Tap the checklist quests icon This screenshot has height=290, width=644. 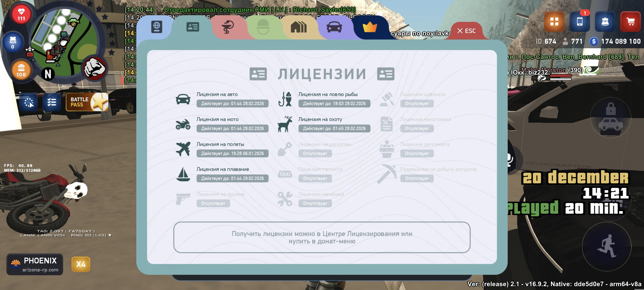(52, 102)
